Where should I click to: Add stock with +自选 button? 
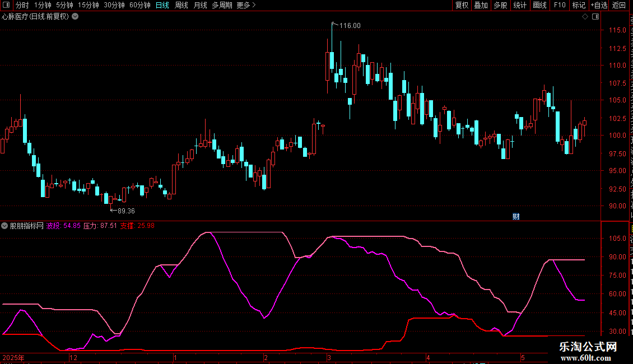pos(599,5)
